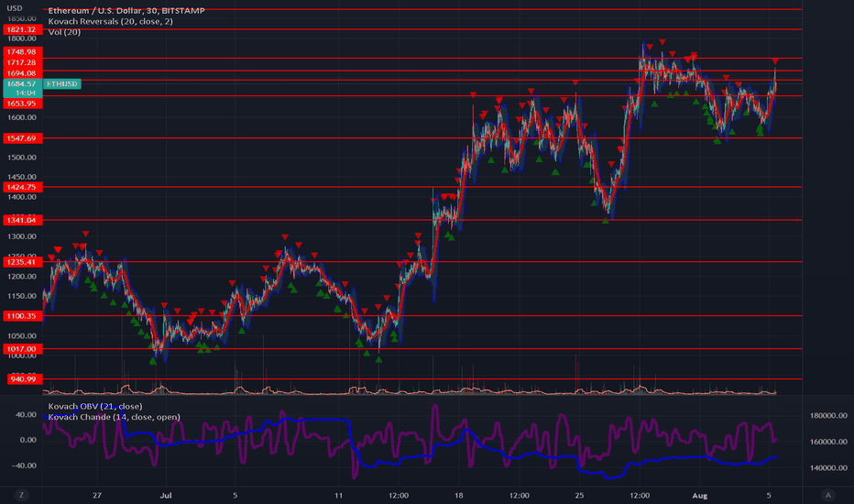Click the 1300.00 price axis value

[x=22, y=236]
